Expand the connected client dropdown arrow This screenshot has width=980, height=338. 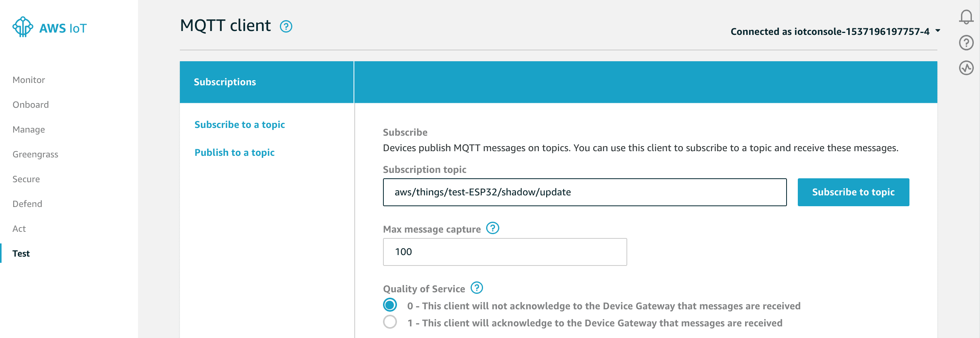coord(938,30)
